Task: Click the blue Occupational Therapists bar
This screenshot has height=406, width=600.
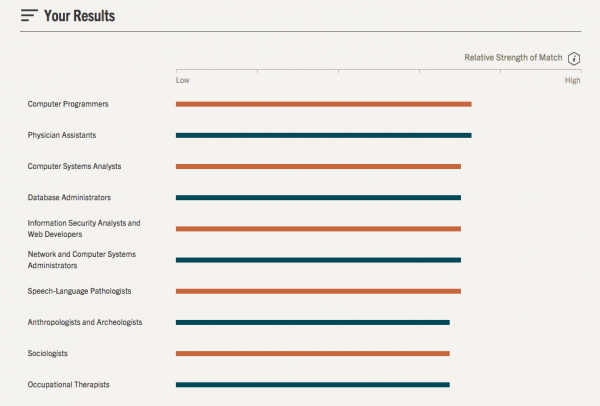Action: (x=313, y=385)
